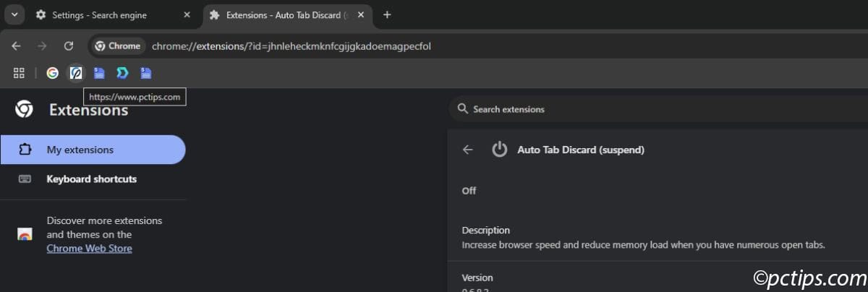Click the 'Increase browser speed' description text
The image size is (868, 292).
pos(644,245)
